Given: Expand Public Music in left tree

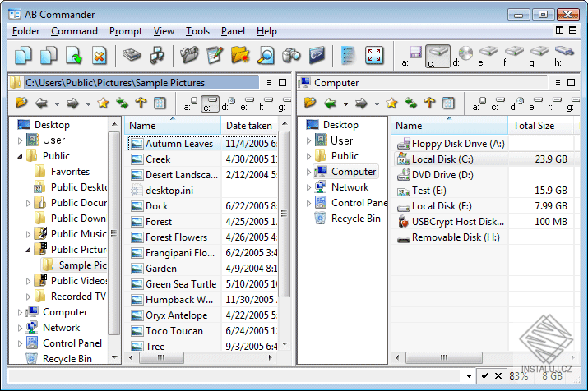Looking at the screenshot, I should 28,234.
